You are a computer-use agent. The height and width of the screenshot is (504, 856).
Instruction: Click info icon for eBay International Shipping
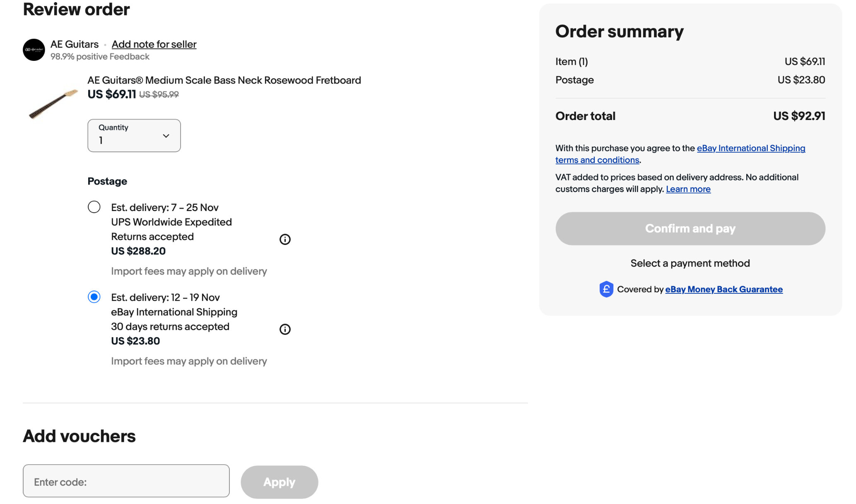pos(285,329)
